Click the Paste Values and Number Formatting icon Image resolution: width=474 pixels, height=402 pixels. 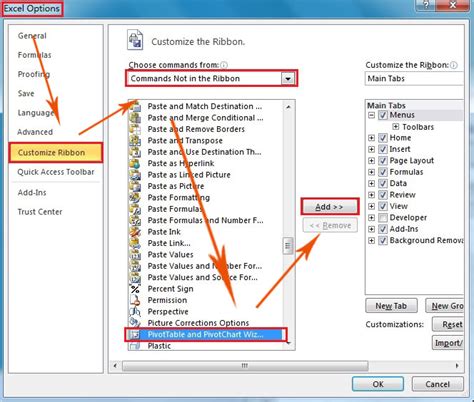point(135,266)
